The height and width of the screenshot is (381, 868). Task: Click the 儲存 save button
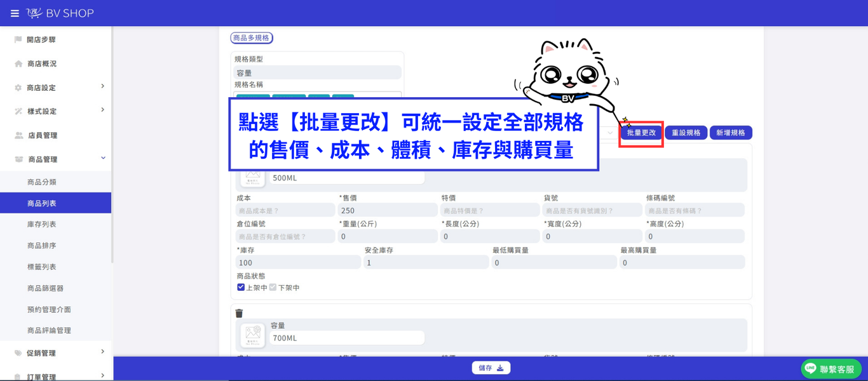[491, 368]
